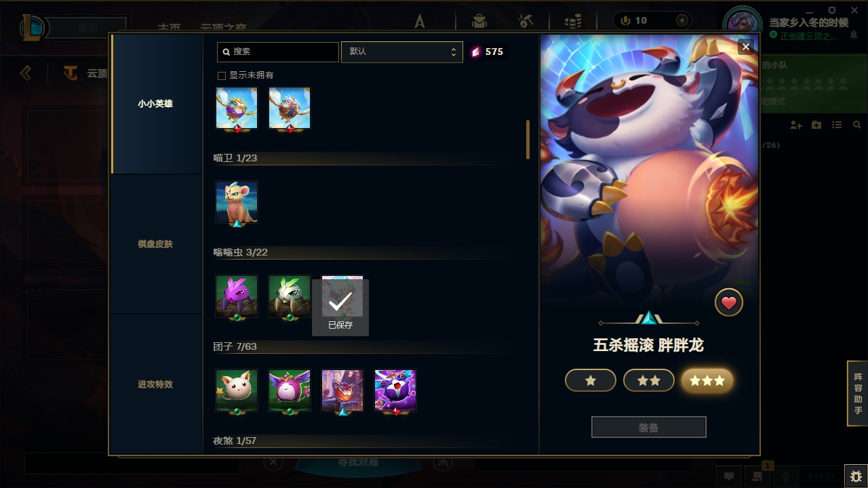The width and height of the screenshot is (868, 488).
Task: Click the add friend icon
Action: point(796,125)
